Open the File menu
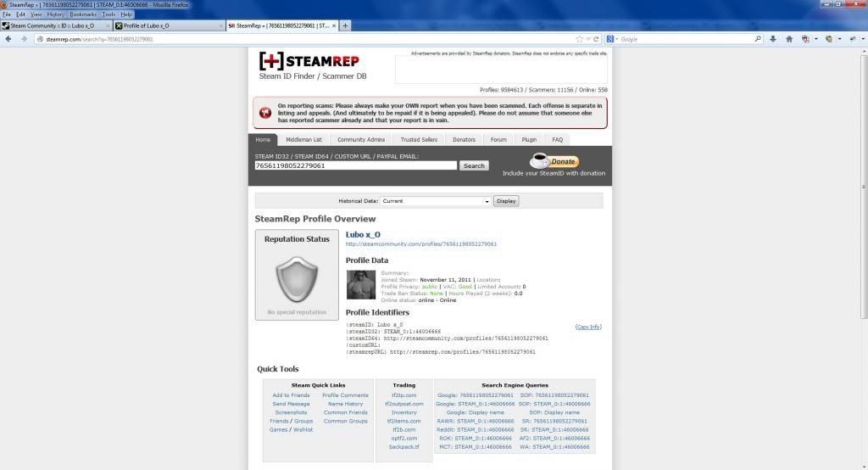 (7, 14)
